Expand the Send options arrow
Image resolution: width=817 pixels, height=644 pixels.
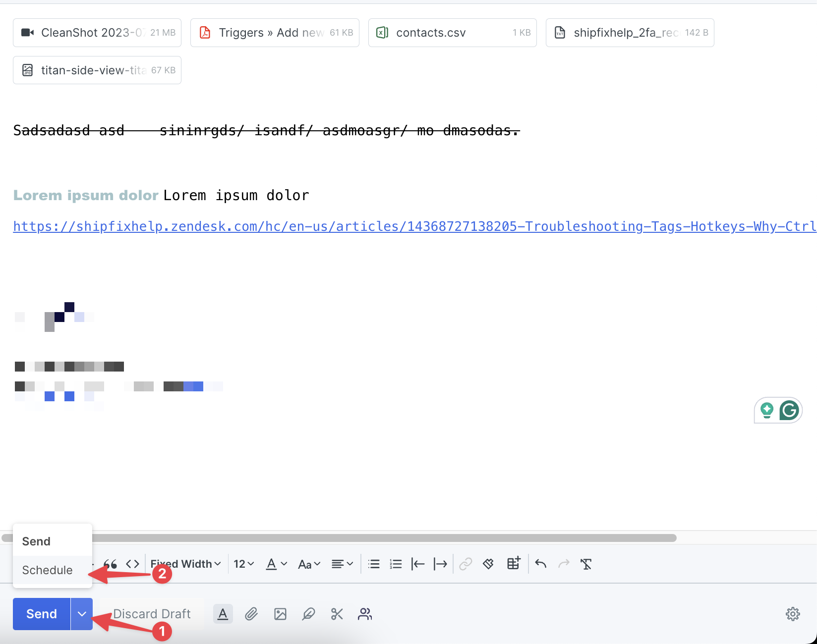(82, 614)
